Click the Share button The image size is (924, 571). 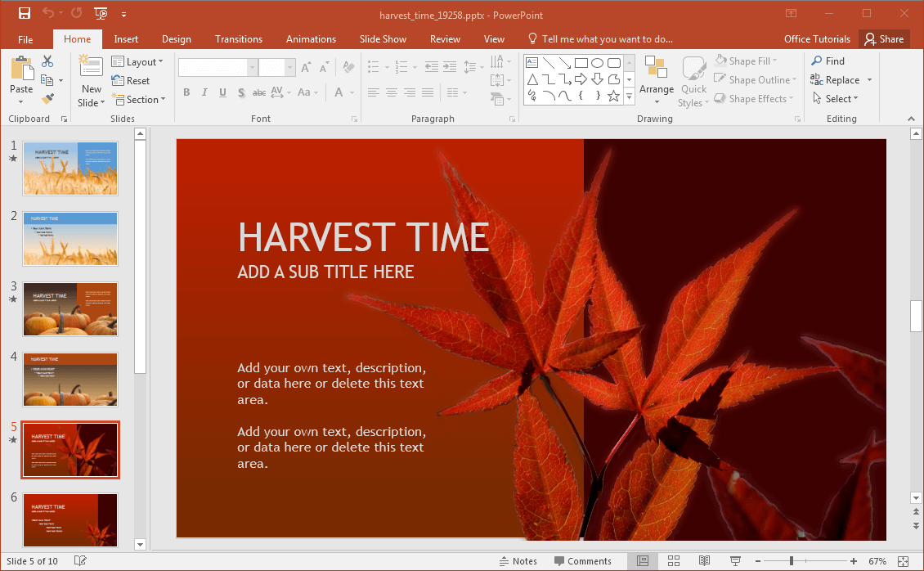click(884, 39)
